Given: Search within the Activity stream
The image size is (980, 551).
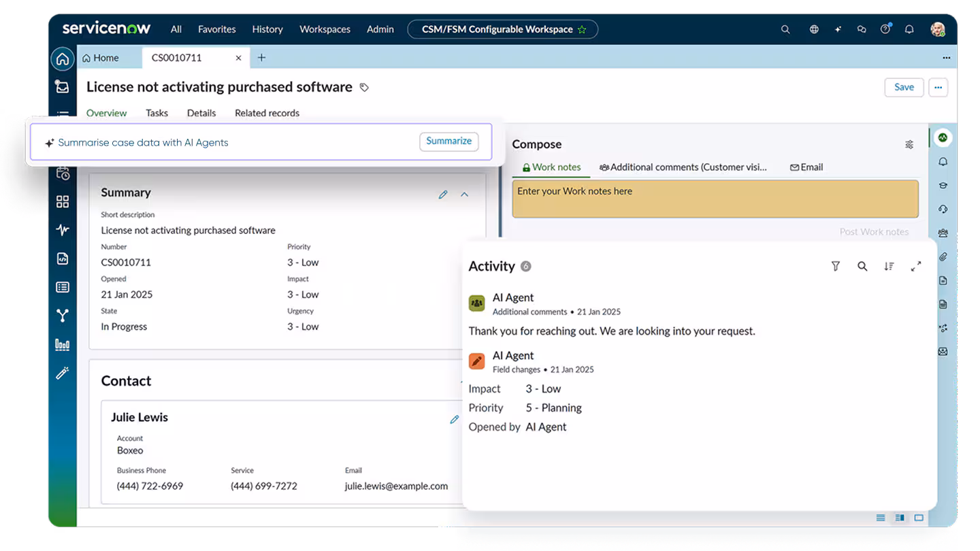Looking at the screenshot, I should (862, 267).
